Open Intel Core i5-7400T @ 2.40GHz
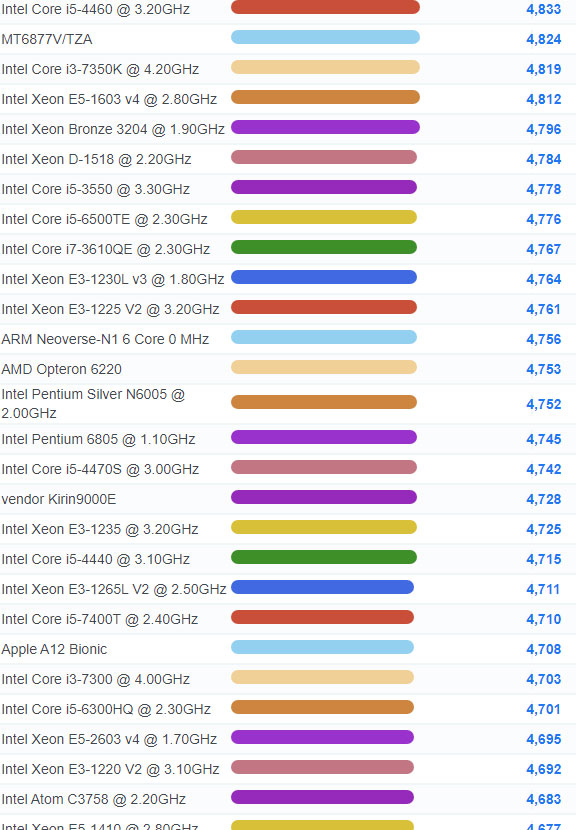This screenshot has height=830, width=576. point(100,619)
